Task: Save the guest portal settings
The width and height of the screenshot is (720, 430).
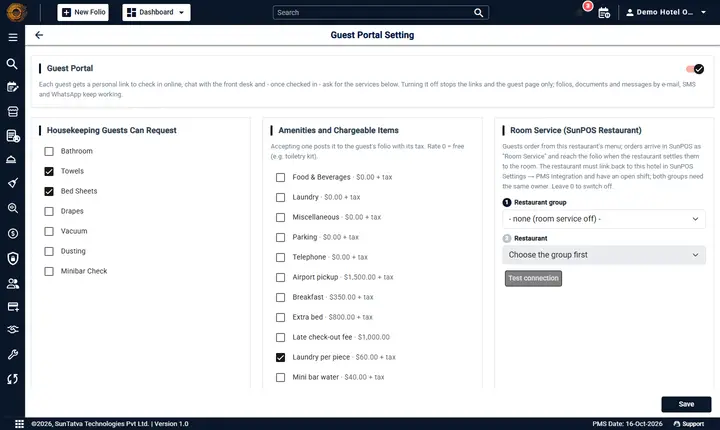Action: [686, 404]
